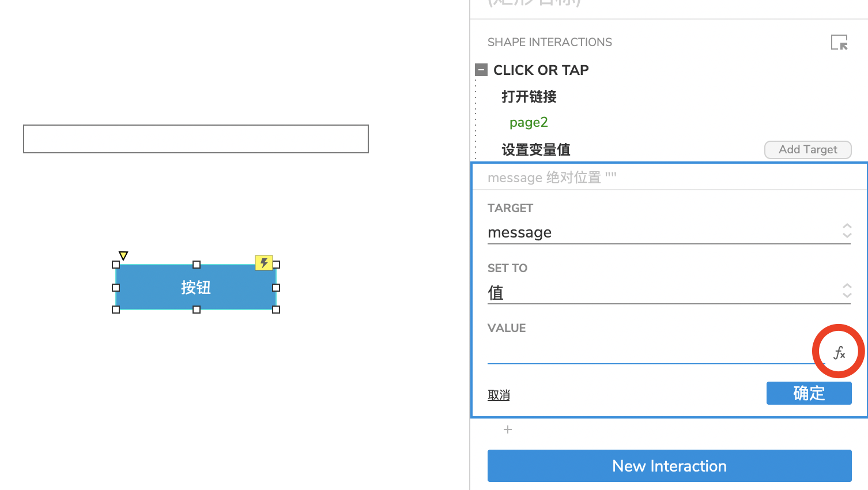Select the 打开链接 action in the event list
868x490 pixels.
click(529, 96)
